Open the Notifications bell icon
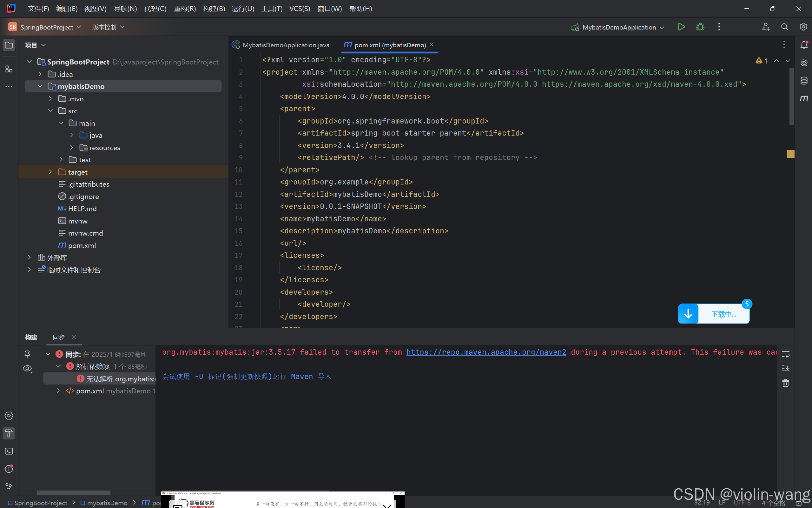The width and height of the screenshot is (812, 508). point(804,45)
